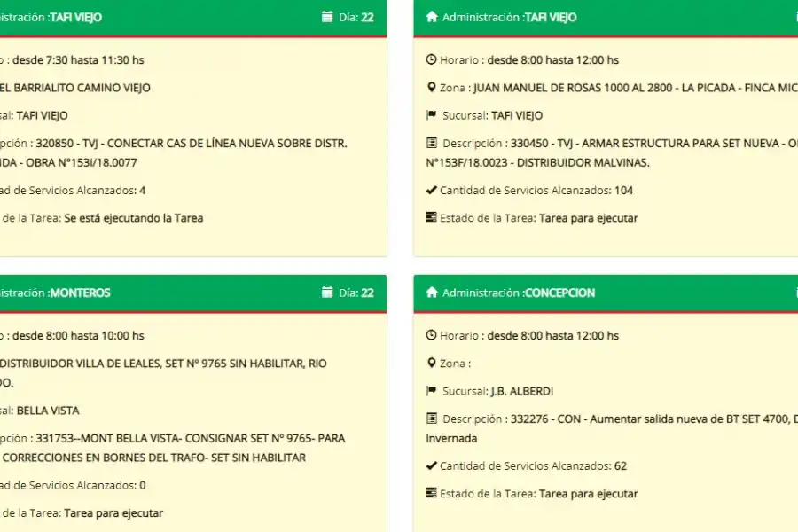
Task: Click the Se está ejecutando la Tarea status text
Action: [x=135, y=217]
